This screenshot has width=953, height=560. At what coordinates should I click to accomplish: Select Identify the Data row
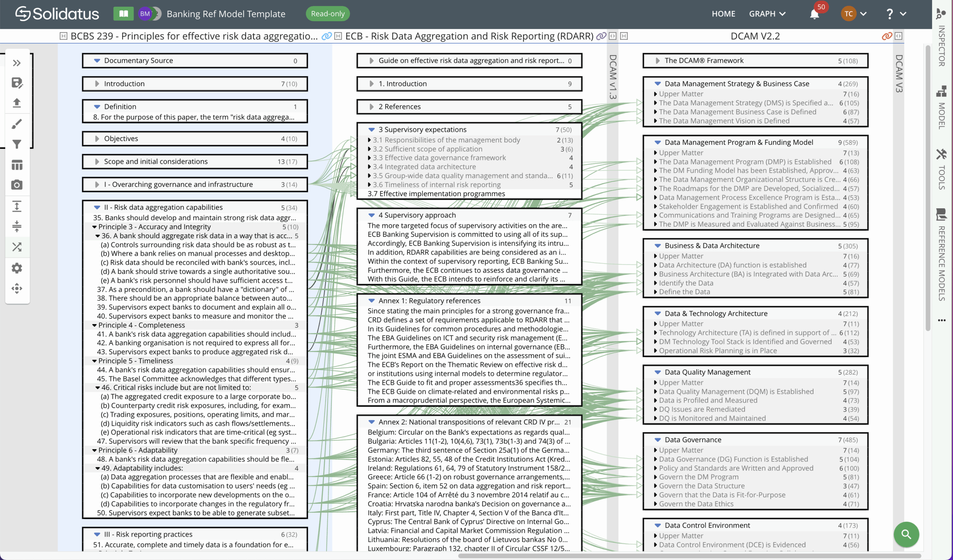point(755,283)
